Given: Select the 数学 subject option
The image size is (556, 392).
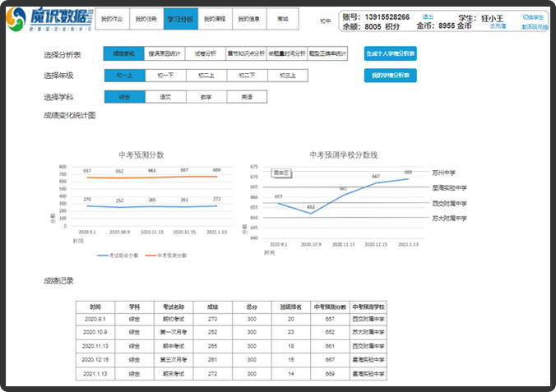Looking at the screenshot, I should tap(206, 97).
